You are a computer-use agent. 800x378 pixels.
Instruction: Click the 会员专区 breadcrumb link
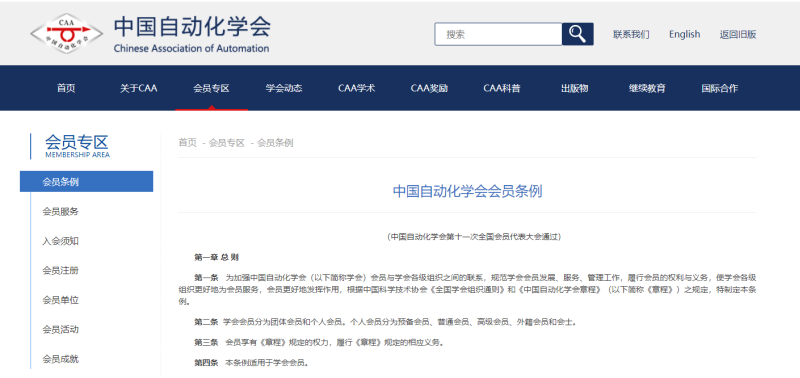point(227,143)
